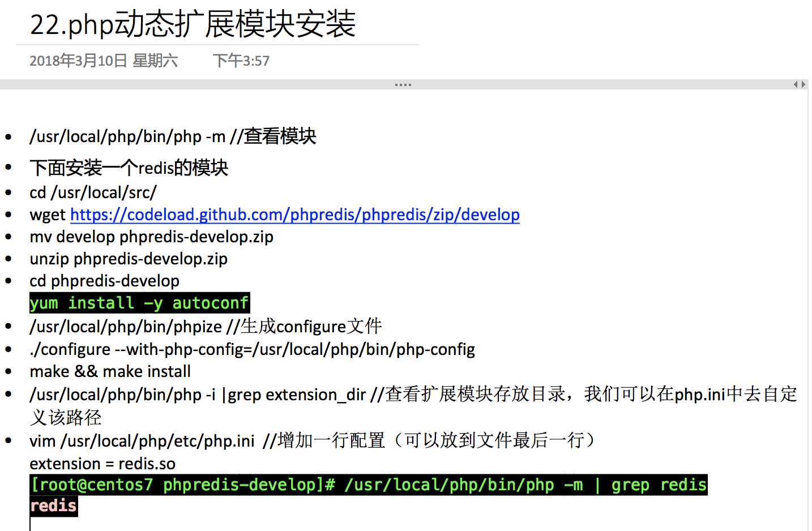Viewport: 812px width, 531px height.
Task: Click the right arrow in divider bar
Action: (x=803, y=84)
